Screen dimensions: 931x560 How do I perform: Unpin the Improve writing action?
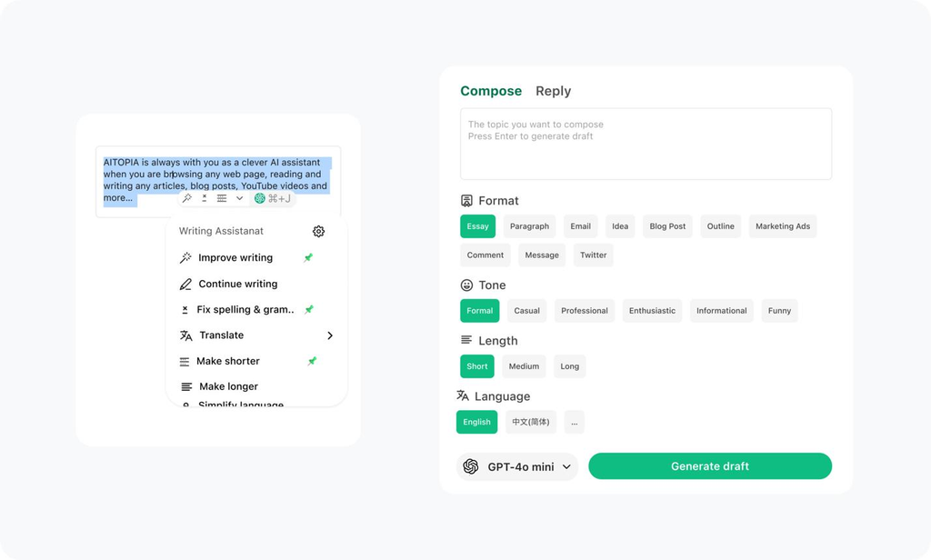coord(308,258)
